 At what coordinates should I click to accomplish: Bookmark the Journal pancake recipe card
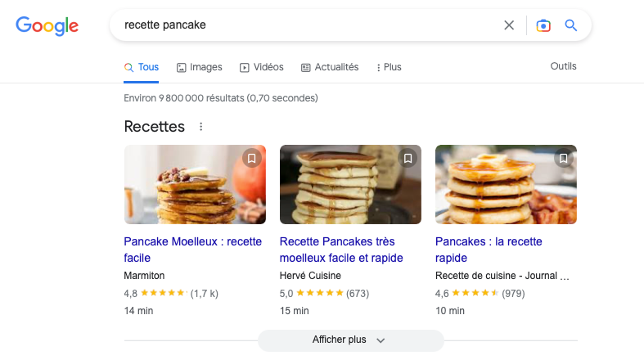563,158
